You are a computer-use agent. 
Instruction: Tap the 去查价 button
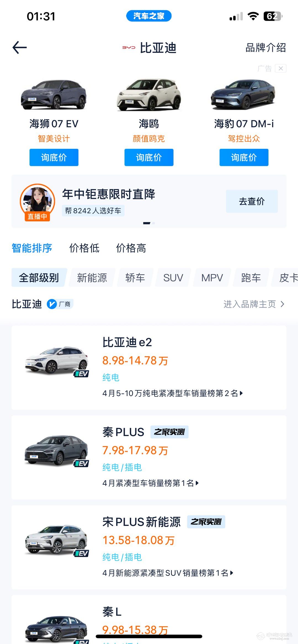click(x=252, y=201)
